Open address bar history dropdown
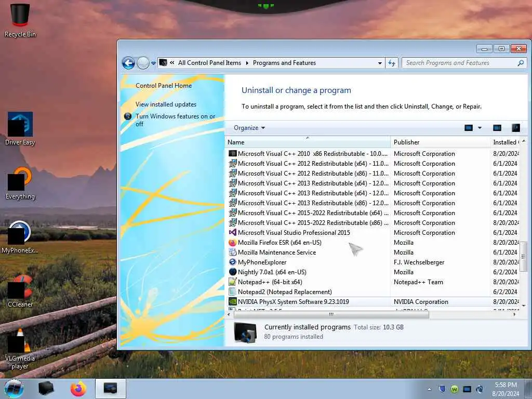The width and height of the screenshot is (532, 399). click(x=380, y=63)
